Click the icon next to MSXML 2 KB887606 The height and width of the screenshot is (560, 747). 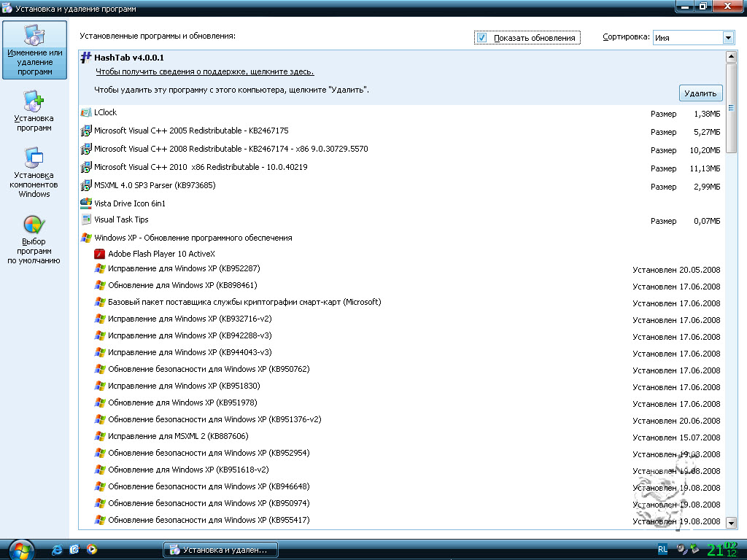pos(99,436)
